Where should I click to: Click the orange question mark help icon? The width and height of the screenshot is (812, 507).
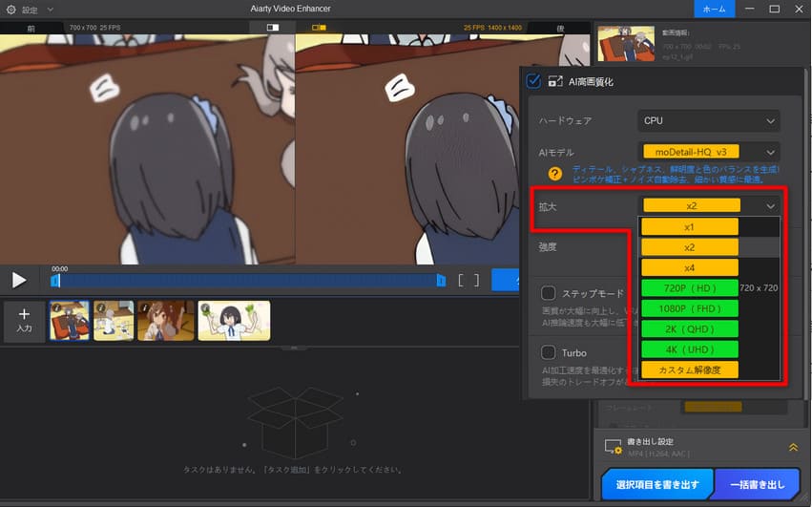pos(554,174)
